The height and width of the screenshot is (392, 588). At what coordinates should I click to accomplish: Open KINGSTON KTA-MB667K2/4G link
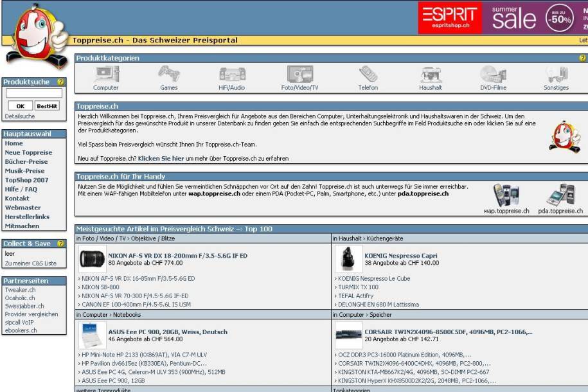tap(414, 371)
